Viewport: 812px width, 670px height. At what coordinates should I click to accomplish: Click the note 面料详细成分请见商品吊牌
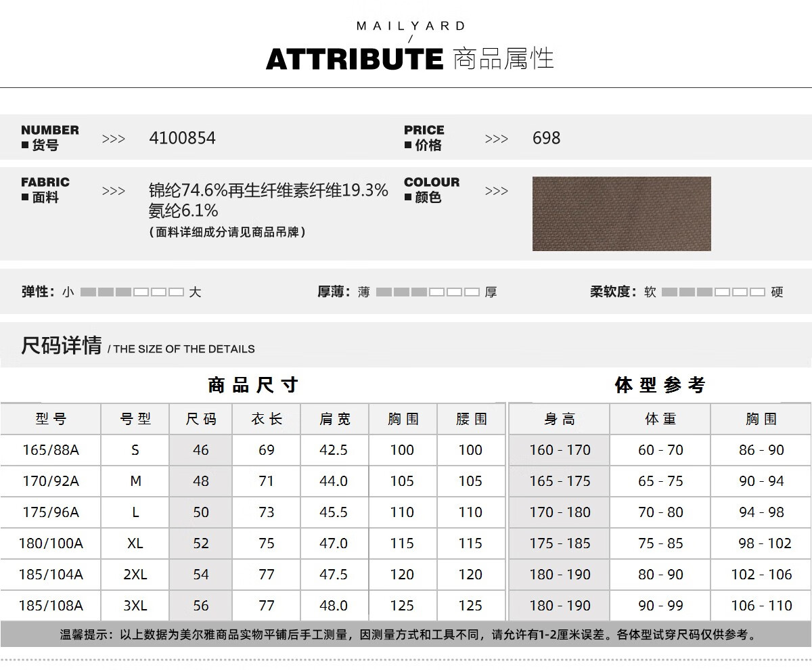tap(227, 232)
